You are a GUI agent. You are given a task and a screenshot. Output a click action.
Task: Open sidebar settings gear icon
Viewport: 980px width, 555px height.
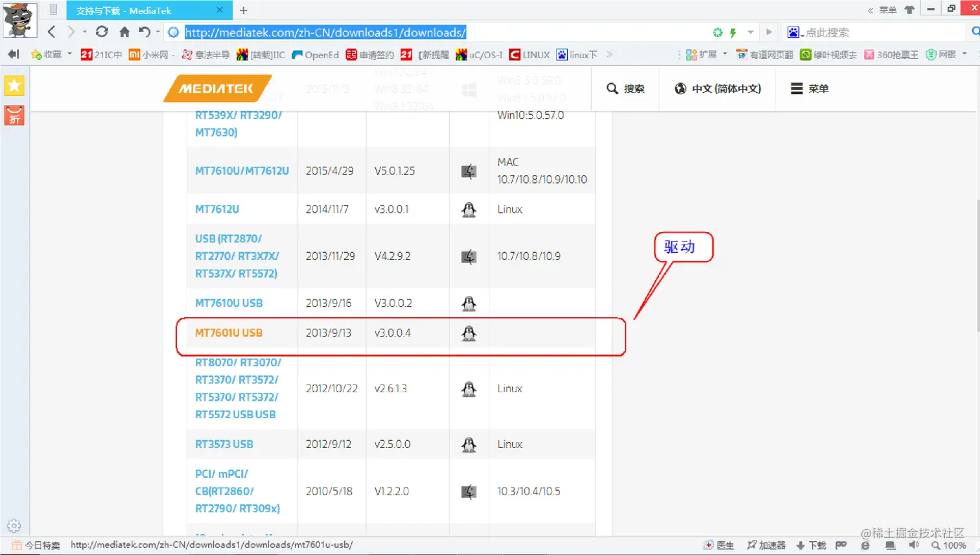click(14, 526)
